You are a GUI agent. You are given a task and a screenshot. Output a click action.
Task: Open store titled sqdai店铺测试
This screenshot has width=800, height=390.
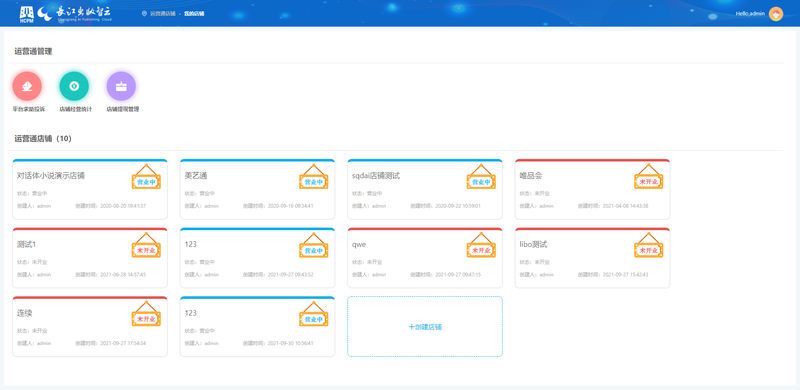click(x=376, y=176)
